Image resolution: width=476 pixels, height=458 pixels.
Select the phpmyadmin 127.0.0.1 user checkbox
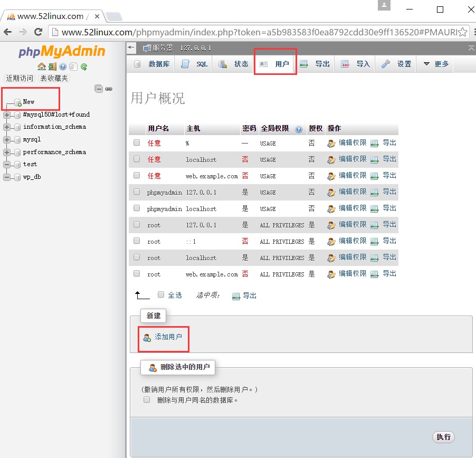pos(137,192)
